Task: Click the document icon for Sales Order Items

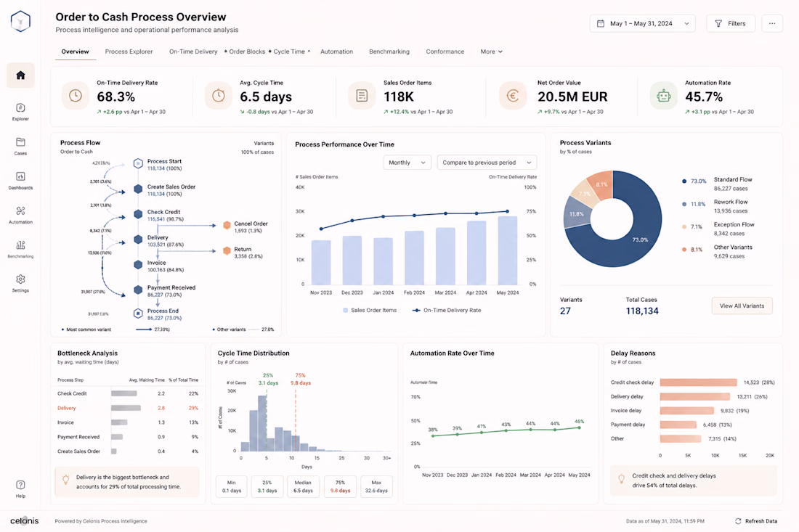Action: tap(362, 96)
